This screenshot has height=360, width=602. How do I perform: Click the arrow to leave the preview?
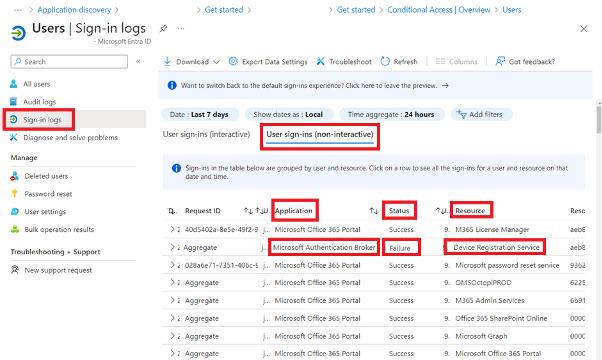pos(445,86)
